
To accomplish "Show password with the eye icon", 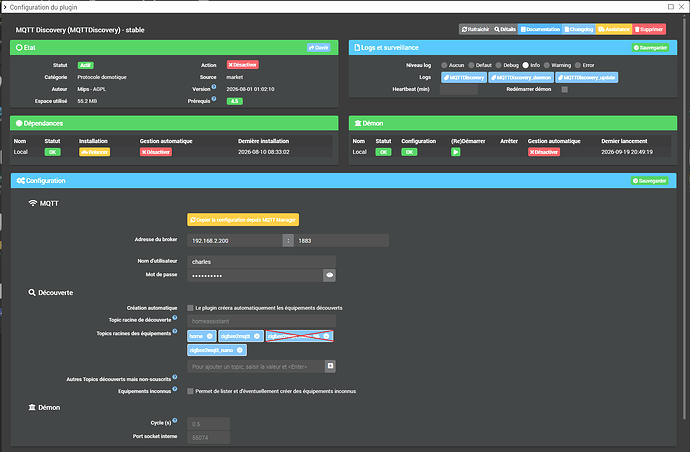I will pyautogui.click(x=330, y=276).
